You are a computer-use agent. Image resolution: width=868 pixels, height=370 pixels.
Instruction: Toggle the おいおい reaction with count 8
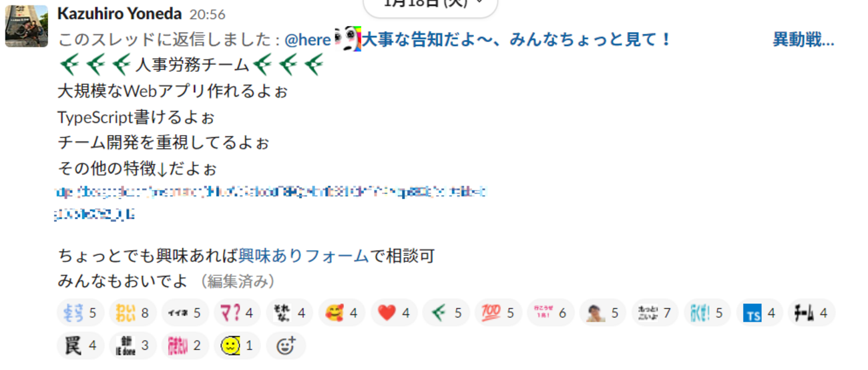point(133,313)
